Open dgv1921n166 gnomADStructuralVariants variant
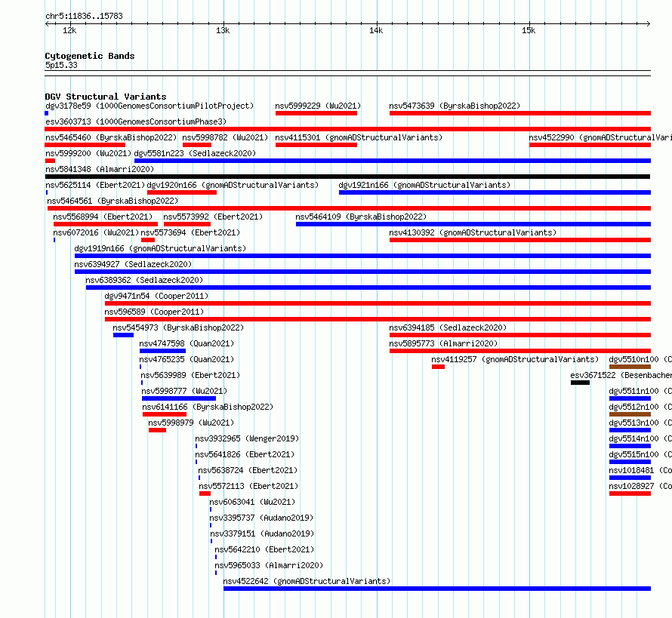The height and width of the screenshot is (618, 672). [424, 185]
